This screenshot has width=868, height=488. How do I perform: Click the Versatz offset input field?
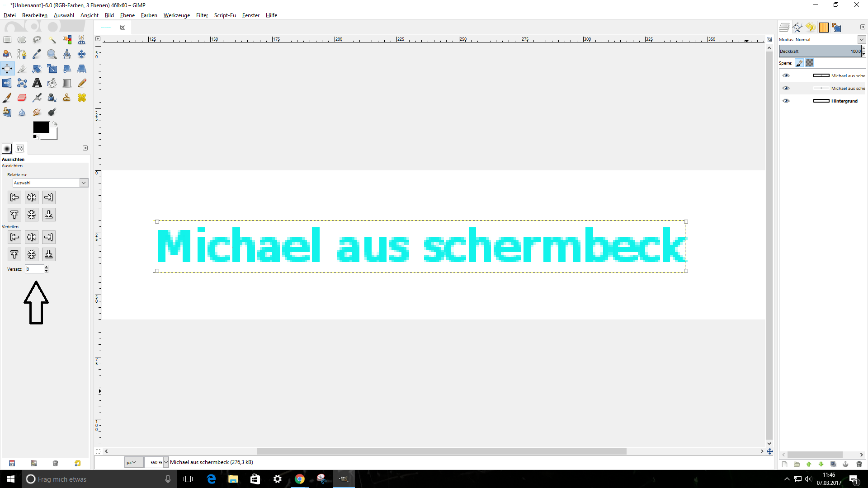(34, 269)
